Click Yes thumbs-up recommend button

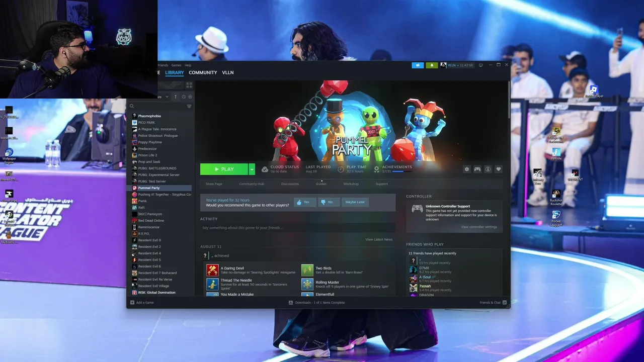click(305, 202)
